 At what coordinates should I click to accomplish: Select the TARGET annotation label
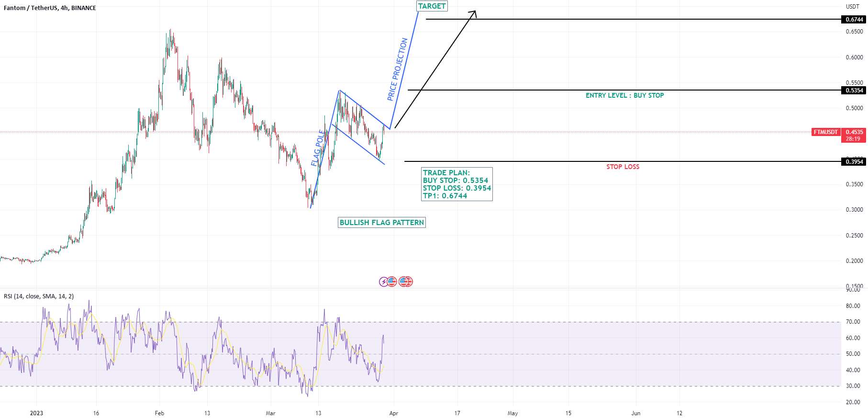tap(432, 6)
